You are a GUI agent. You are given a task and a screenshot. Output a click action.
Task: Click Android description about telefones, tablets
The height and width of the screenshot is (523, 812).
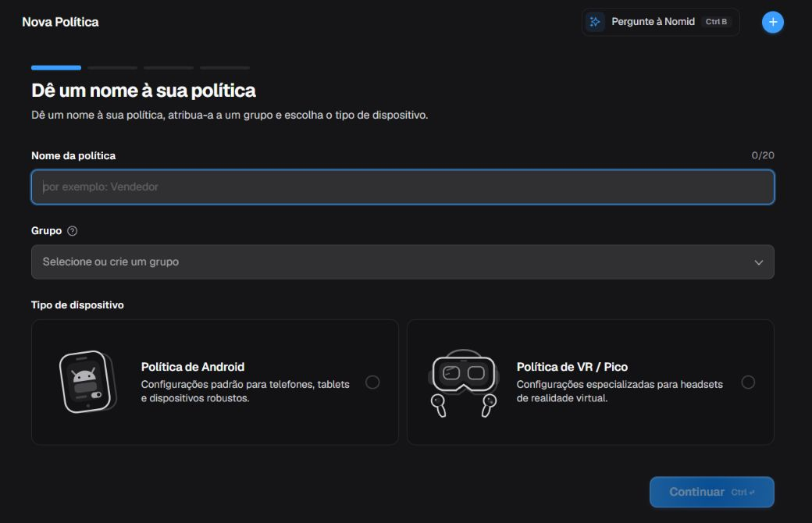tap(245, 391)
